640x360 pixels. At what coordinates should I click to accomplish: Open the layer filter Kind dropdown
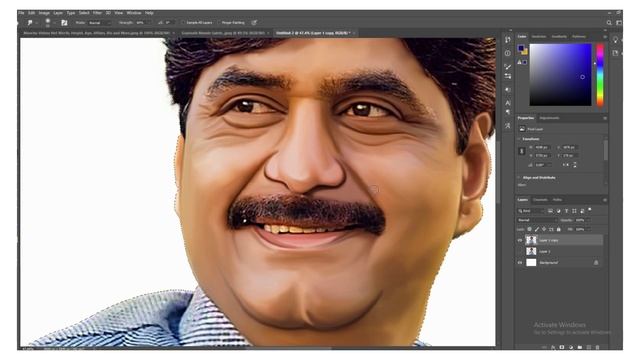[x=531, y=211]
